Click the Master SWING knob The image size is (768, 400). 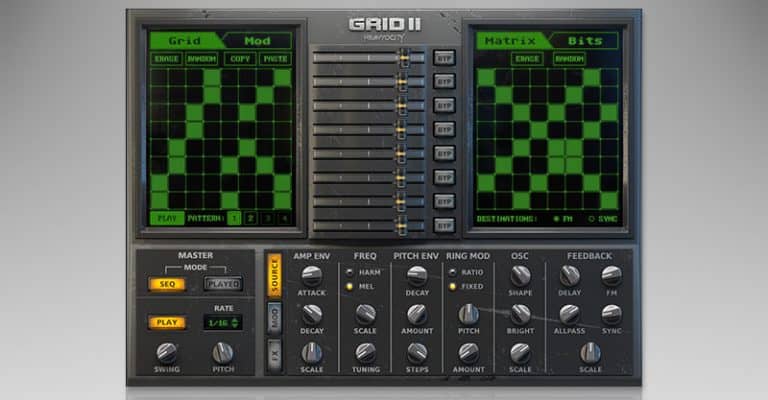point(167,353)
